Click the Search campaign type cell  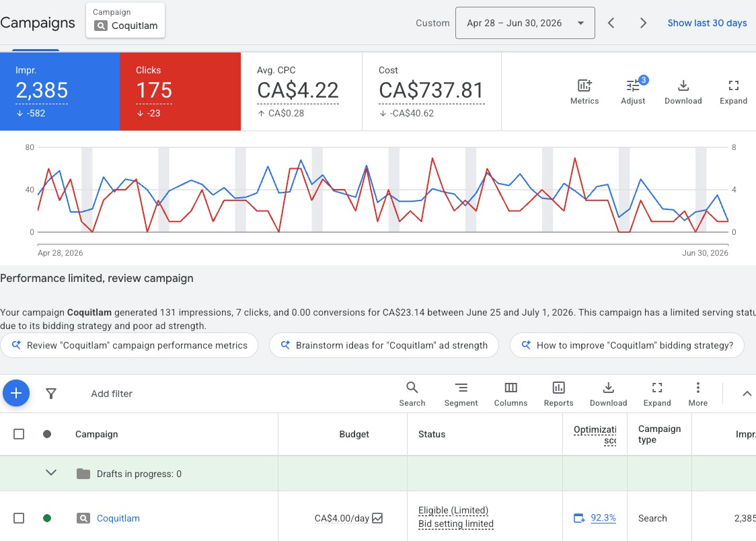point(652,518)
